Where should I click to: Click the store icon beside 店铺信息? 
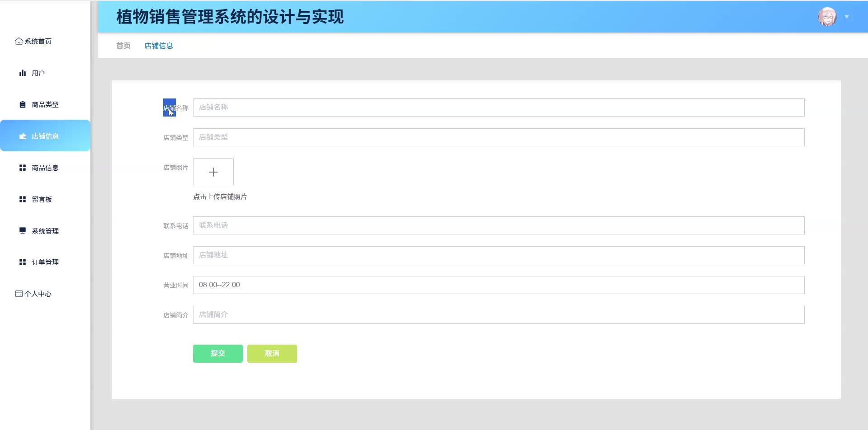(23, 136)
